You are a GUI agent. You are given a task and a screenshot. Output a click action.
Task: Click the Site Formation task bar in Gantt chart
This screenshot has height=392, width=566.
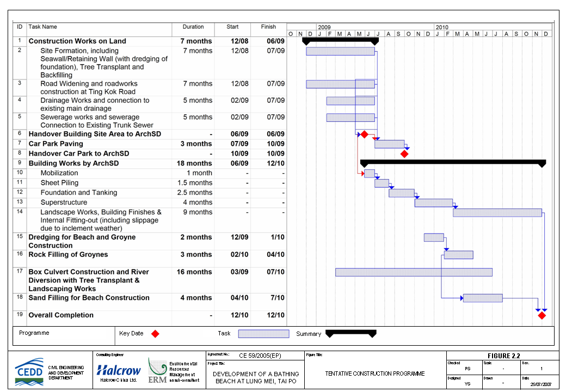(340, 51)
